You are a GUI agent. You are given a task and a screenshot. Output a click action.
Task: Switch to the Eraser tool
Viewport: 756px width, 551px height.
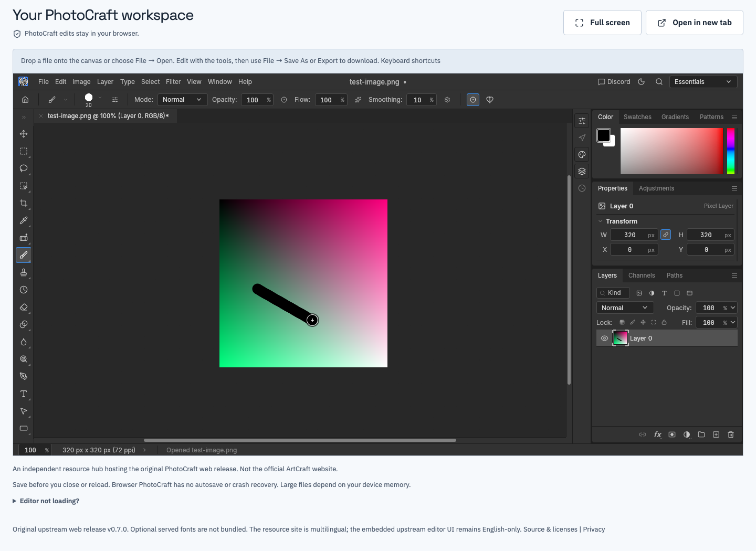(x=24, y=307)
